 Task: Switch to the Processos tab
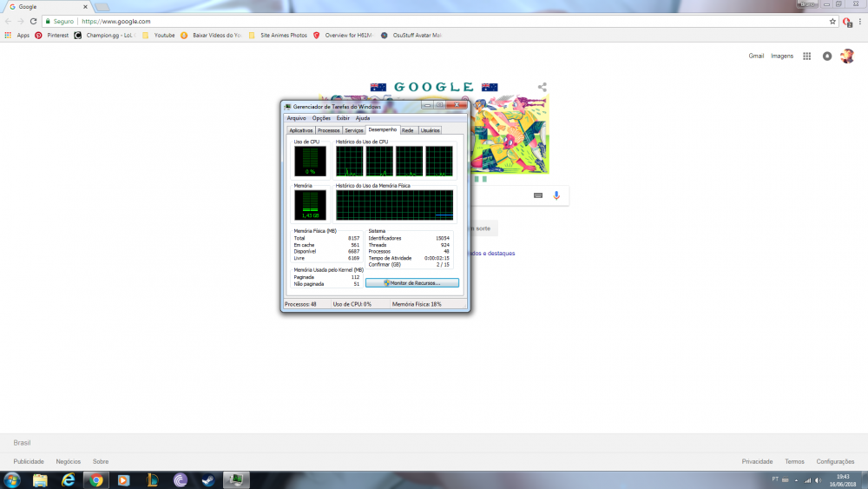point(328,130)
